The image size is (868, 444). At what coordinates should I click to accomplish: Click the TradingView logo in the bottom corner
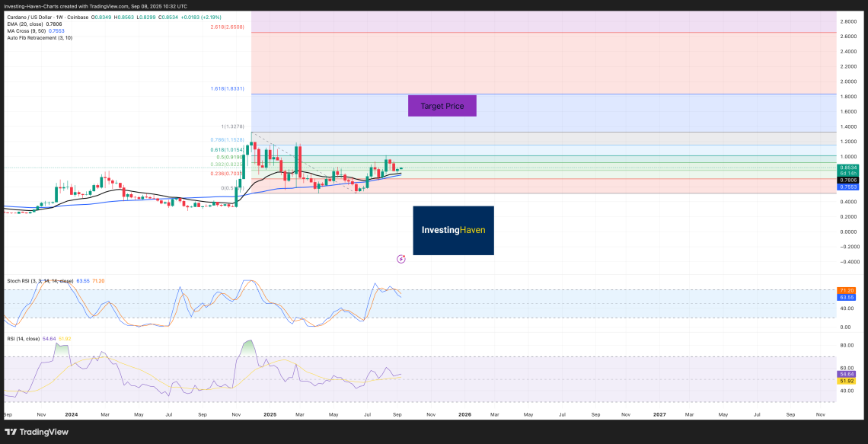pyautogui.click(x=37, y=432)
